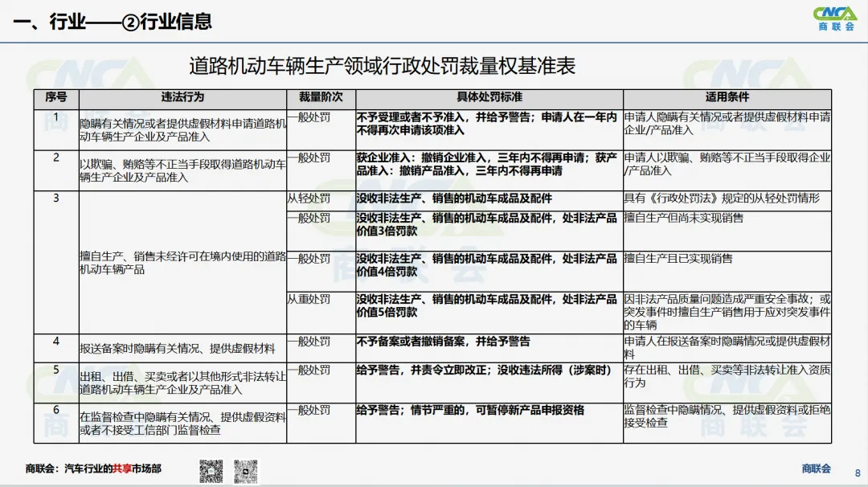Click condition 具有《行政处罚法》规定的从轻处罚情形
This screenshot has width=868, height=487.
click(x=722, y=198)
